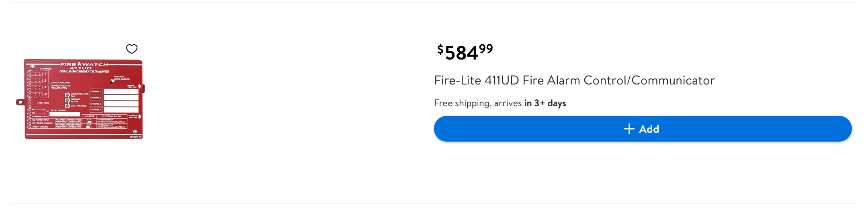The image size is (868, 210).
Task: Click the $584.99 price
Action: coord(465,52)
